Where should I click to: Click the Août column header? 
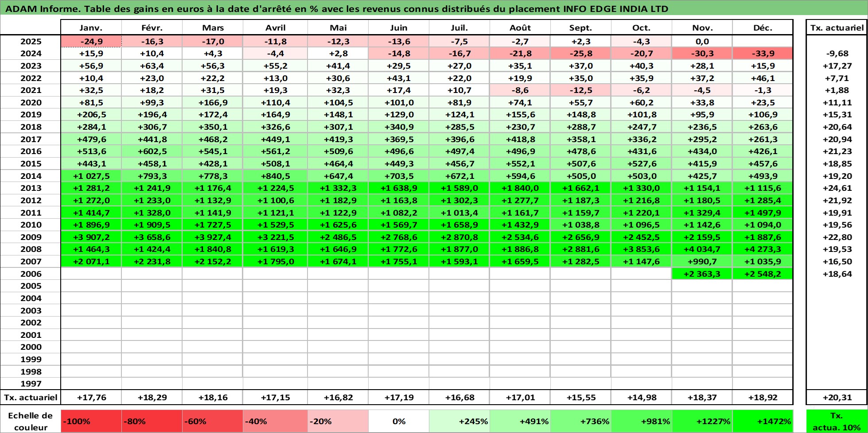tap(520, 27)
